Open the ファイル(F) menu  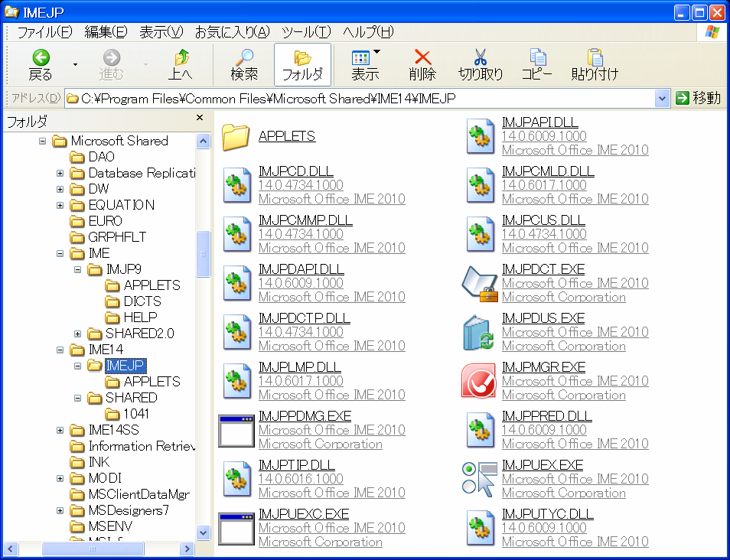[44, 32]
